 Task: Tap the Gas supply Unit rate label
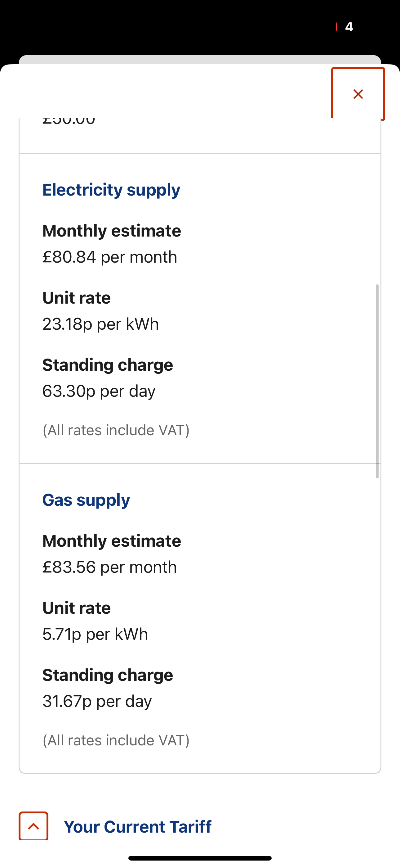[76, 608]
